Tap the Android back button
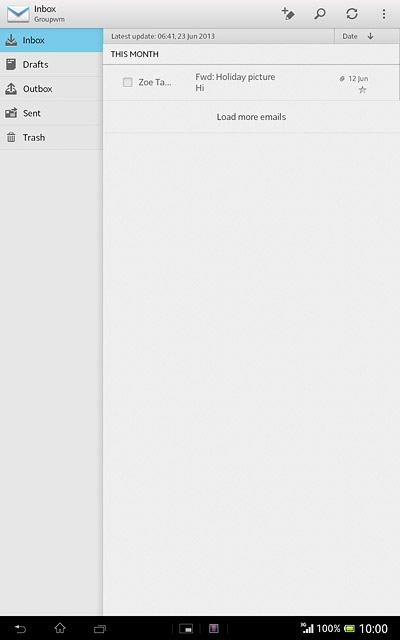The height and width of the screenshot is (640, 400). pos(20,629)
